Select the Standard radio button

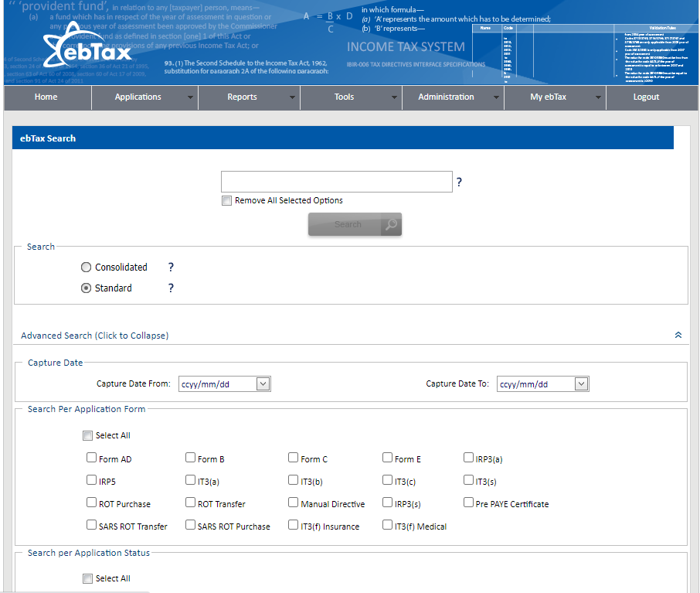(x=87, y=288)
